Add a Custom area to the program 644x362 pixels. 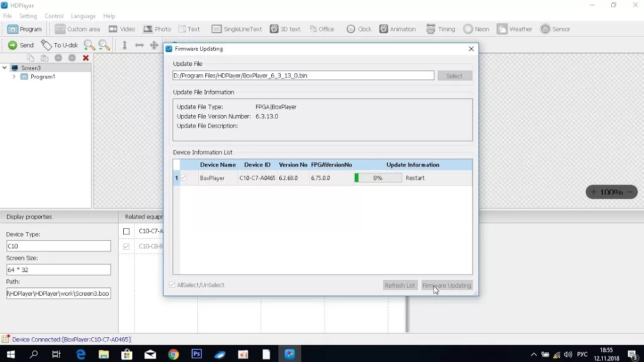click(x=77, y=29)
